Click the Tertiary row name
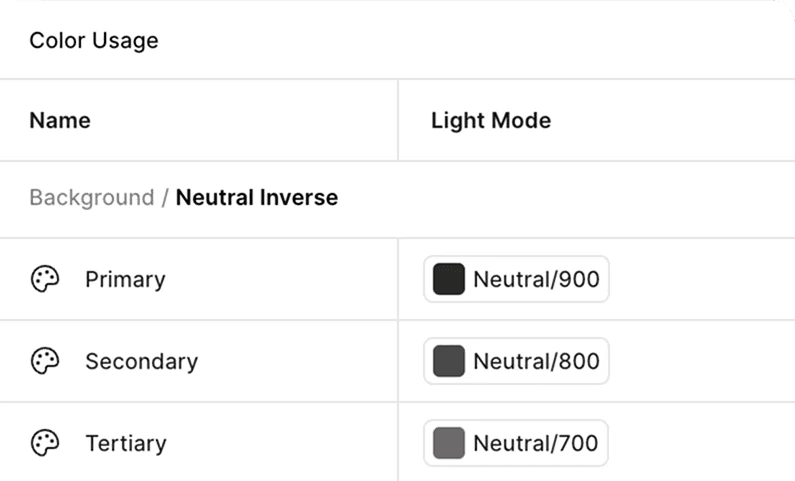 point(126,443)
